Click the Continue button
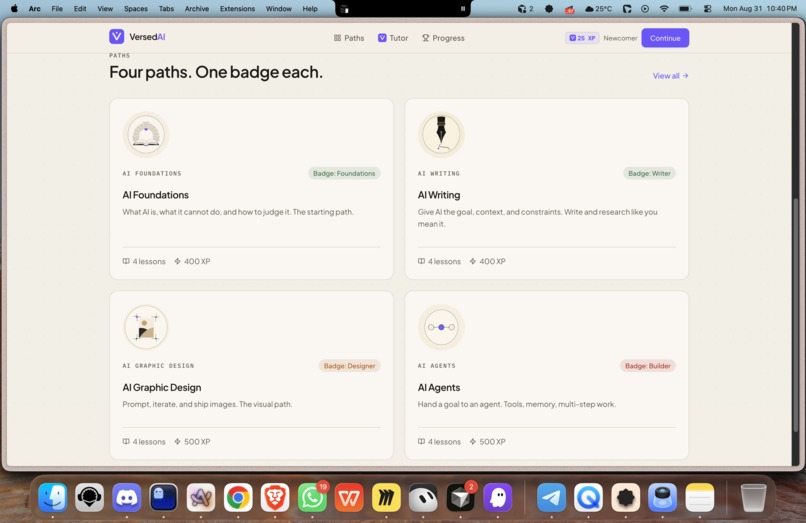This screenshot has width=806, height=523. 665,38
